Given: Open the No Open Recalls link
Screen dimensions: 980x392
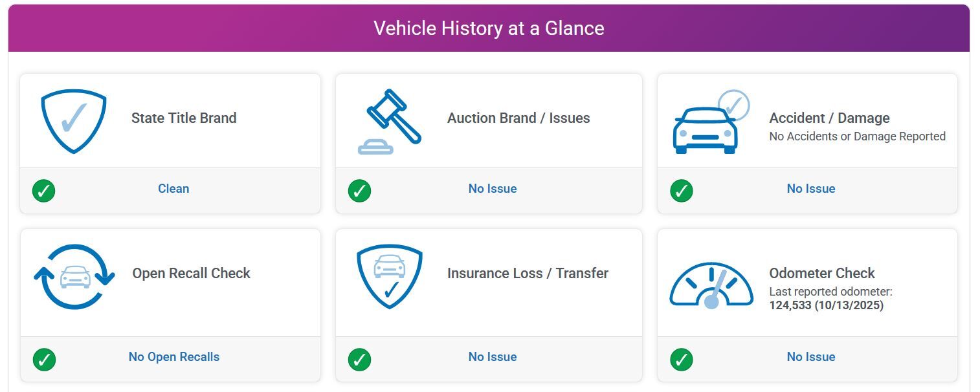Looking at the screenshot, I should point(174,357).
